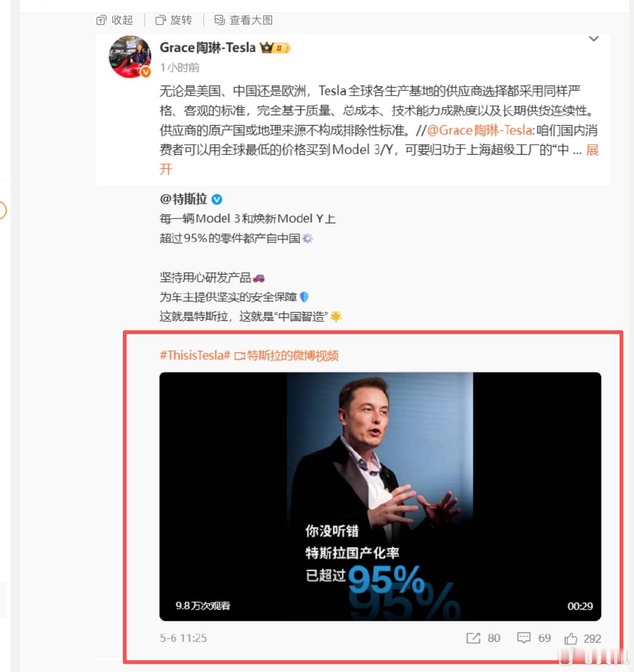
Task: Open Grace陶琳-Tesla profile avatar
Action: pos(130,57)
